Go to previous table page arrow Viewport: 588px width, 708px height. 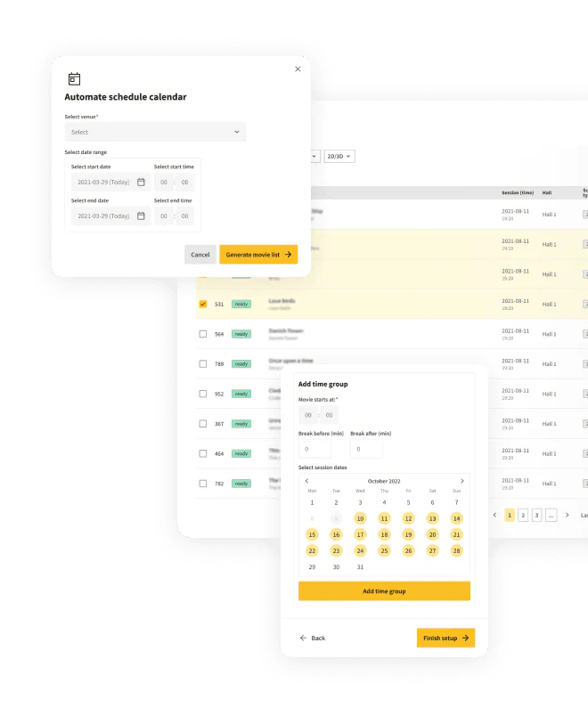click(494, 515)
